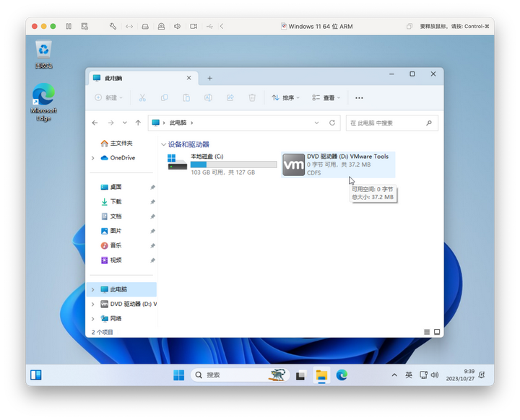Close the 此电脑 tab
Screen dimensions: 520x420
click(188, 78)
